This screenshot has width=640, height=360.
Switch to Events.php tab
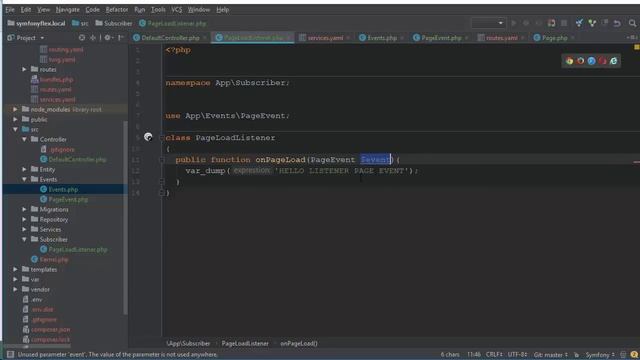pyautogui.click(x=382, y=38)
